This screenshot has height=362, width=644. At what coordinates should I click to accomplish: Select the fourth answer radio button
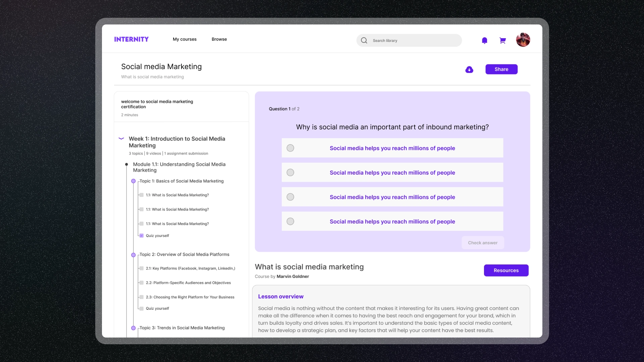point(290,222)
